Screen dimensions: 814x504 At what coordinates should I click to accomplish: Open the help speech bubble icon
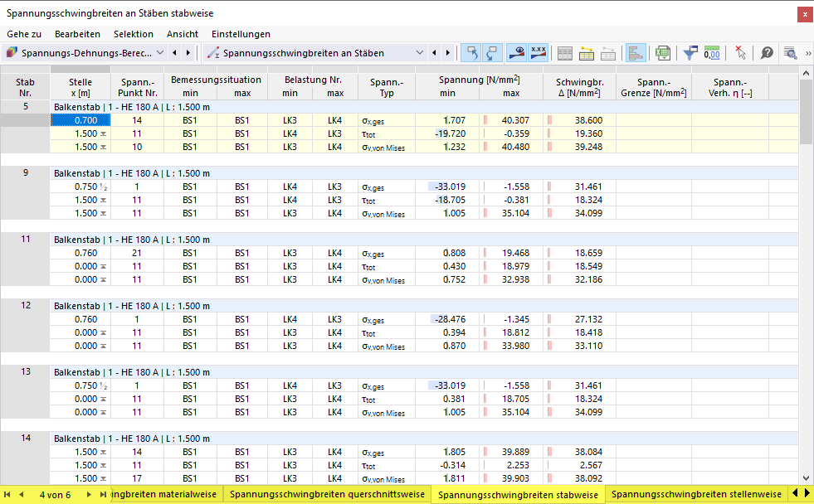(x=767, y=53)
